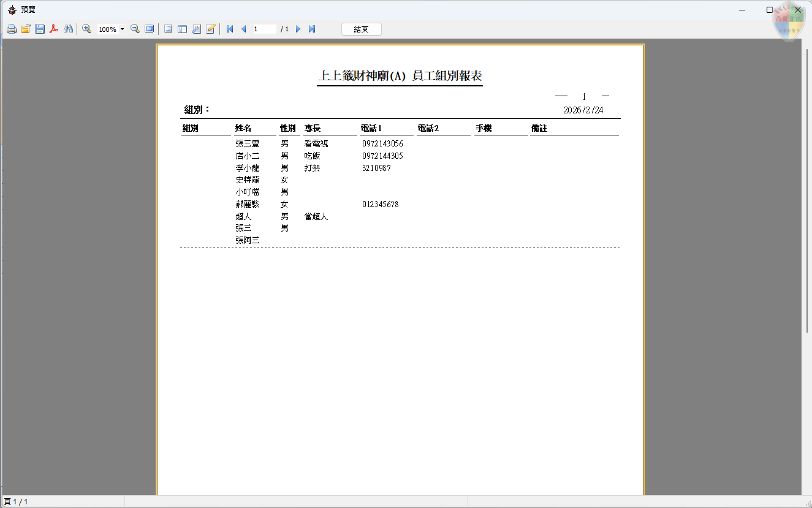Go to previous page with left arrow
The width and height of the screenshot is (812, 508).
(x=243, y=28)
